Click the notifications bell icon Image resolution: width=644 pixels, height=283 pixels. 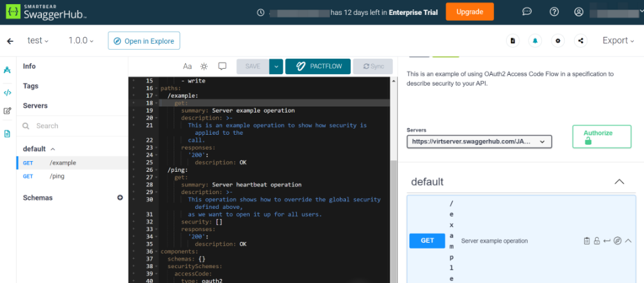pyautogui.click(x=535, y=40)
